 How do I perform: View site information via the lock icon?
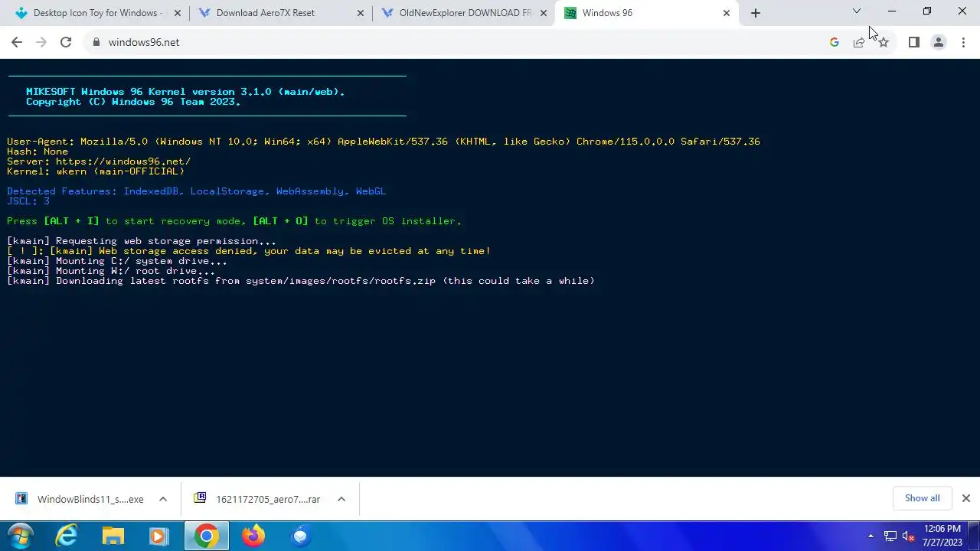pyautogui.click(x=96, y=42)
